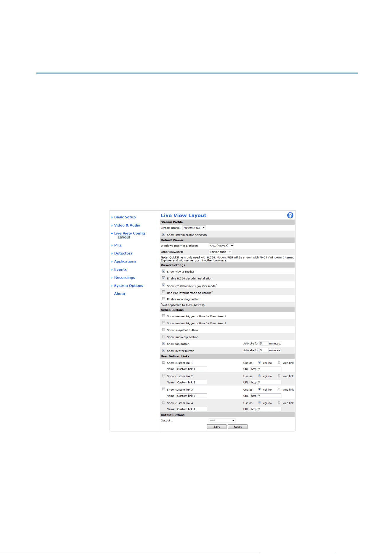Click the Custom link 4 name field
392x554 pixels.
coord(192,409)
